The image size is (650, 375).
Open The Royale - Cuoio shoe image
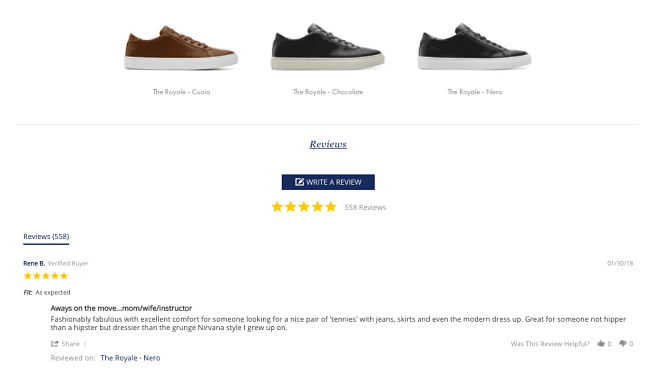tap(181, 48)
